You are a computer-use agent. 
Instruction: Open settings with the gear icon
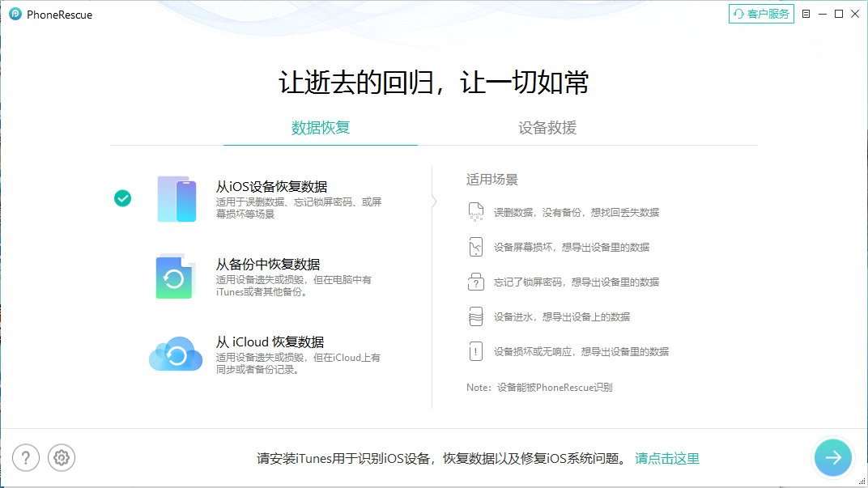pyautogui.click(x=62, y=457)
